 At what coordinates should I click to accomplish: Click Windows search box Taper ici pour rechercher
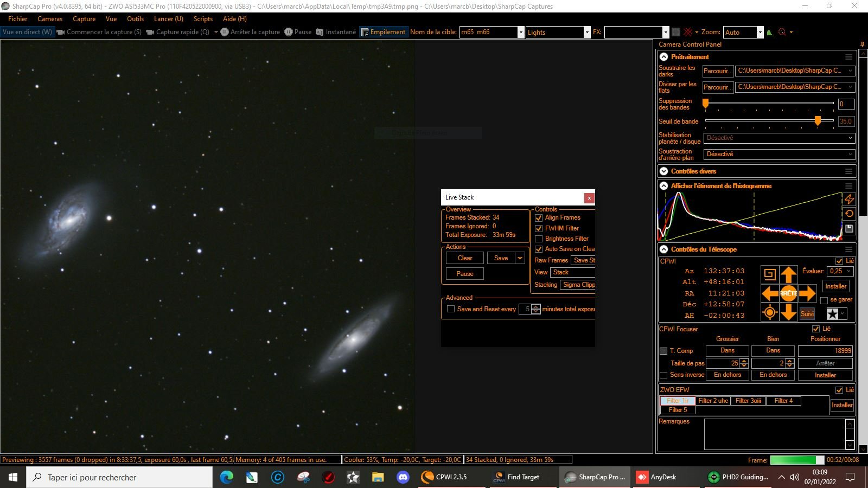click(119, 477)
